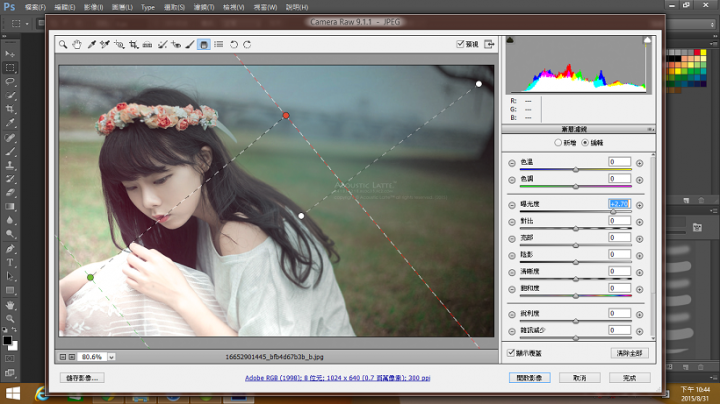720x404 pixels.
Task: Select Photoshop Pen tool in left toolbar
Action: click(x=10, y=249)
